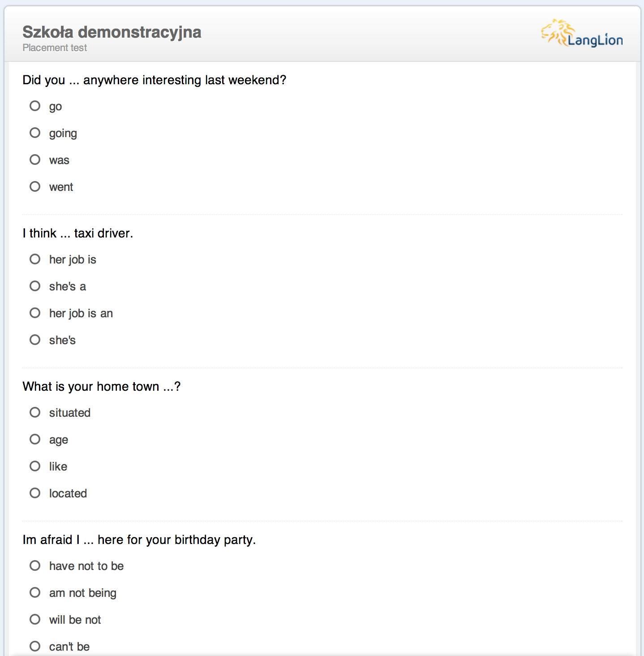
Task: Choose the 'going' radio button
Action: pos(35,133)
